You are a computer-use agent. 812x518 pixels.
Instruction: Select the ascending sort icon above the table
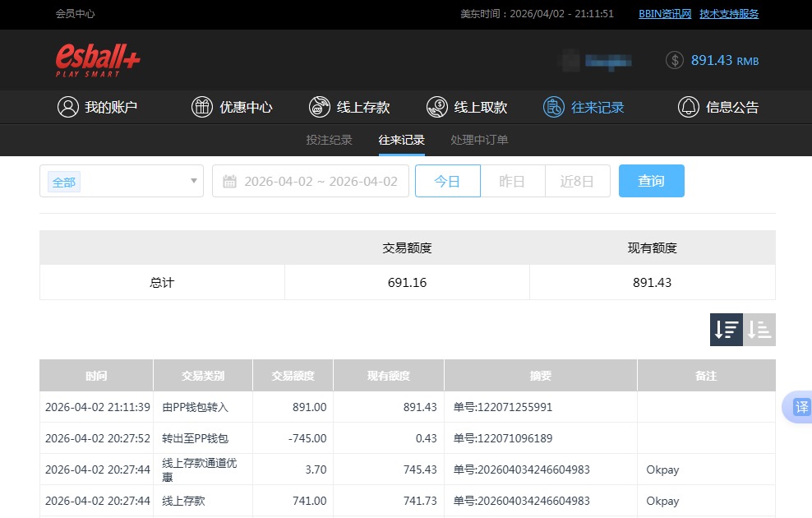point(759,329)
